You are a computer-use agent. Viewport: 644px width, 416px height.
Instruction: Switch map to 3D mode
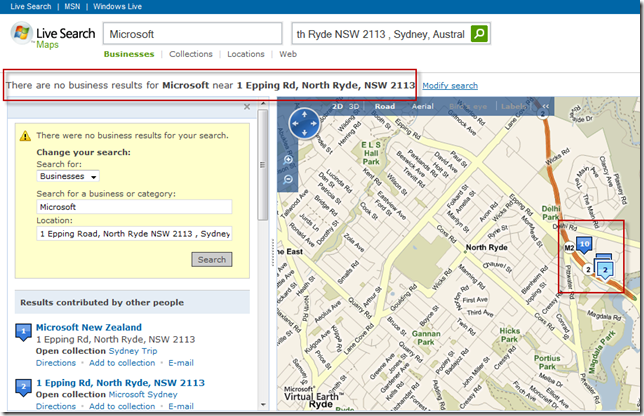pos(353,105)
